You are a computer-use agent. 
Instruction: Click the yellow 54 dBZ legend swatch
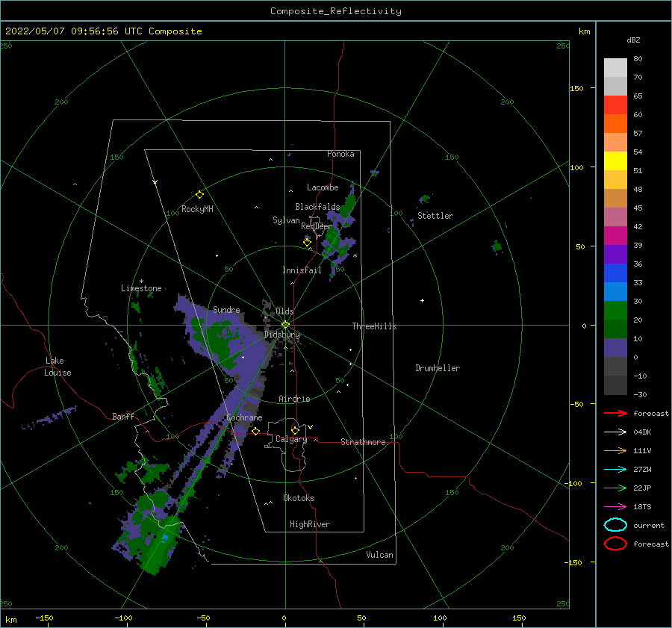click(x=615, y=161)
